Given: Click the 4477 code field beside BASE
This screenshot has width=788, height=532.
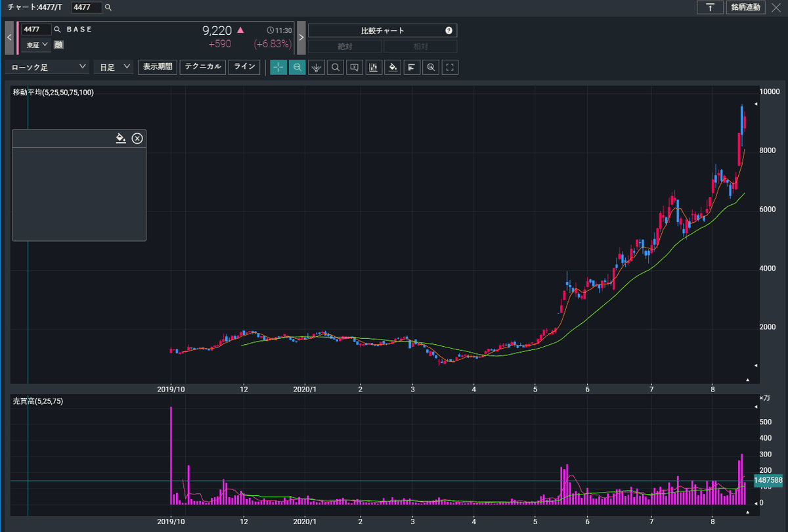Looking at the screenshot, I should [x=36, y=30].
